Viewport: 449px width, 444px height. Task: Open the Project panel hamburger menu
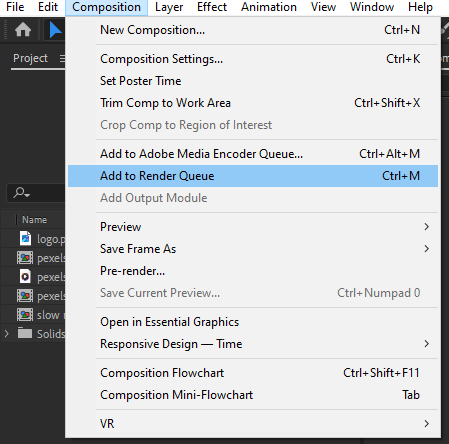(62, 59)
